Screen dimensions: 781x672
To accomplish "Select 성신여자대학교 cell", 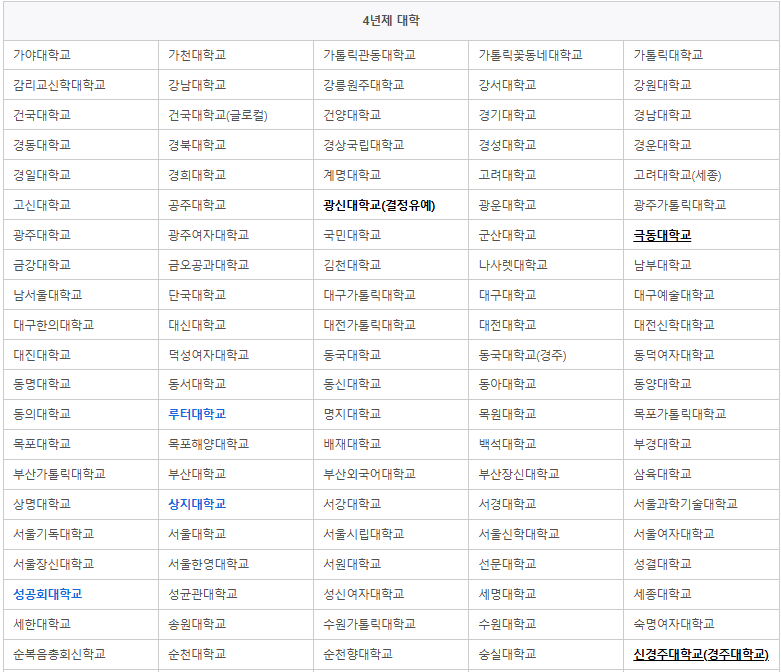I will (391, 594).
